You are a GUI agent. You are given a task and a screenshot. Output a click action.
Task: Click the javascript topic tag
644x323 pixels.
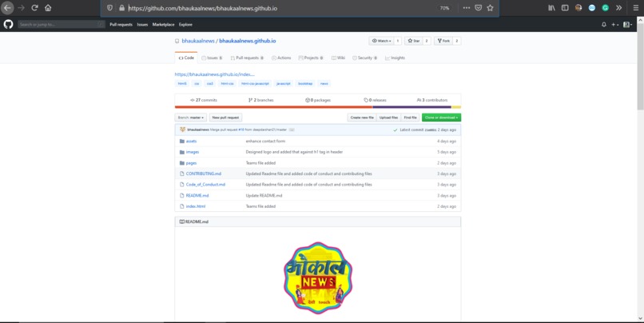click(284, 83)
